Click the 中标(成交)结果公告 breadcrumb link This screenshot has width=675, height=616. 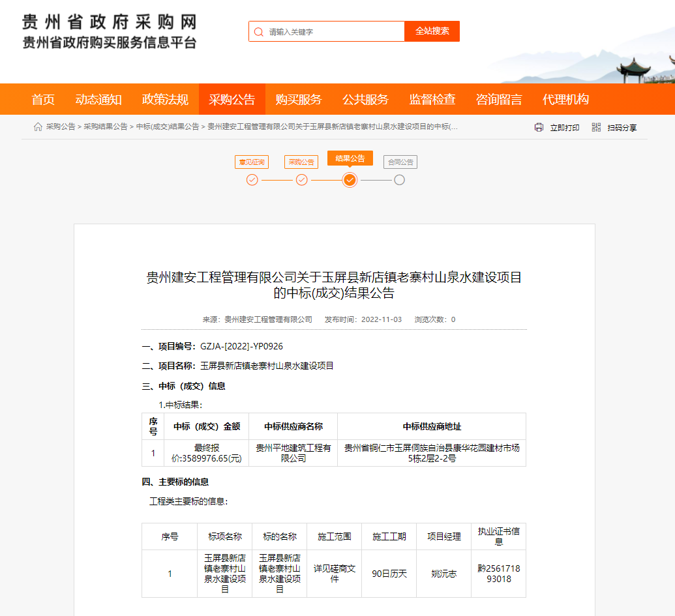pos(168,126)
